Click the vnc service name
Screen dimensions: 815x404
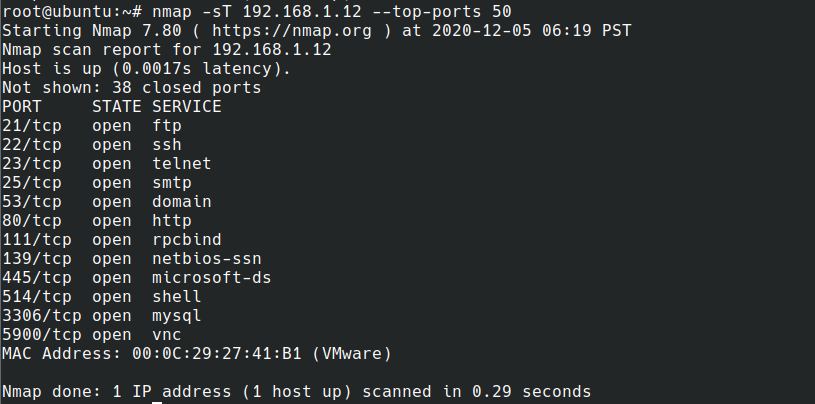click(166, 335)
